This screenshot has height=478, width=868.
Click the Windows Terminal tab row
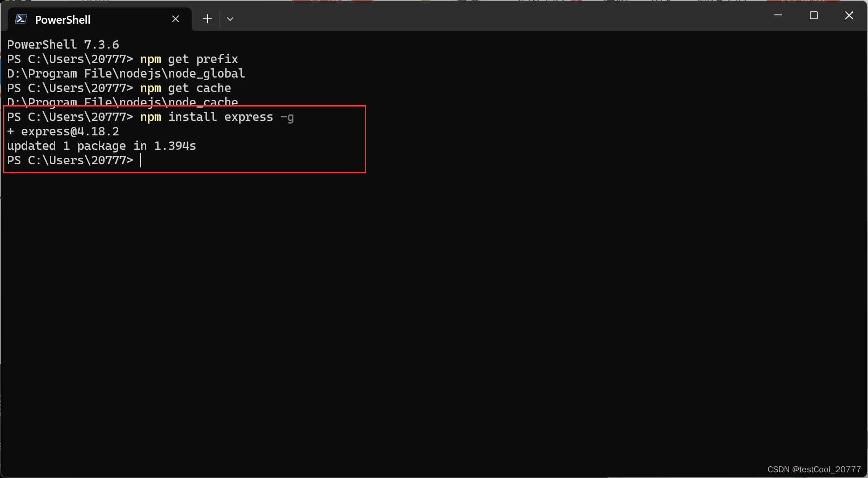point(394,19)
